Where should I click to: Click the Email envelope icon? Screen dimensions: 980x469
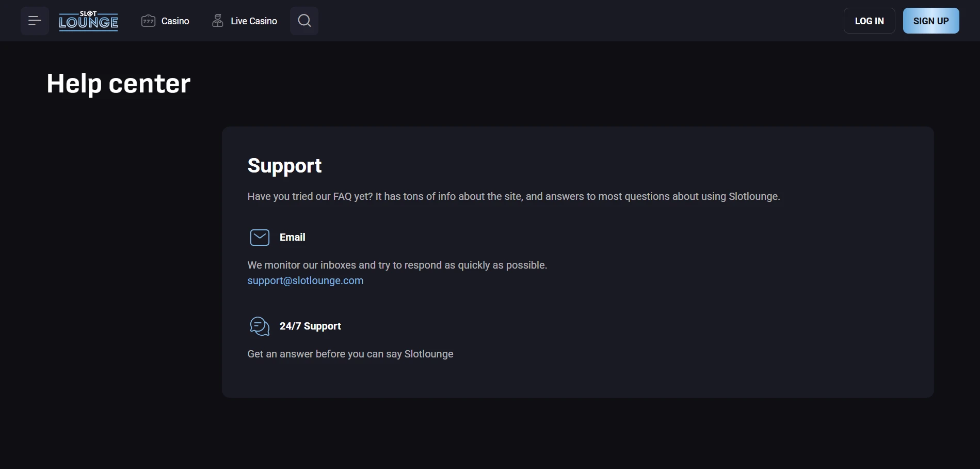click(260, 237)
